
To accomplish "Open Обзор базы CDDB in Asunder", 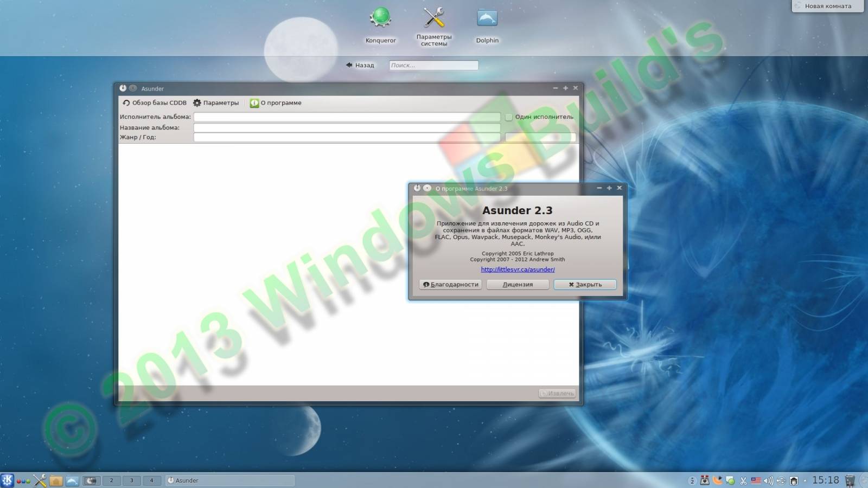I will 155,102.
